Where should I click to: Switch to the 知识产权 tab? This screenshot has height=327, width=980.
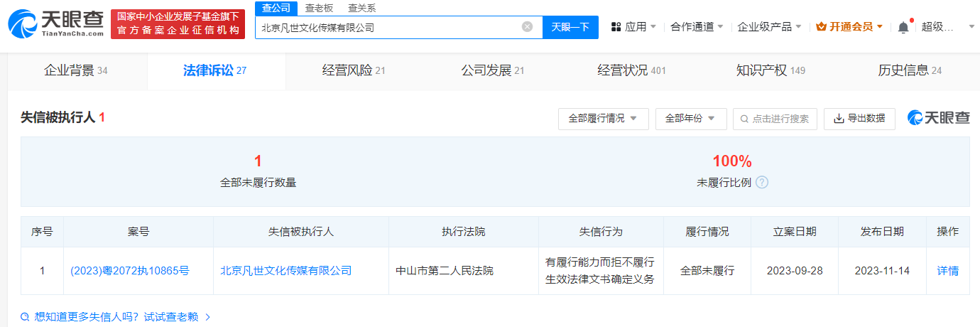[x=771, y=70]
